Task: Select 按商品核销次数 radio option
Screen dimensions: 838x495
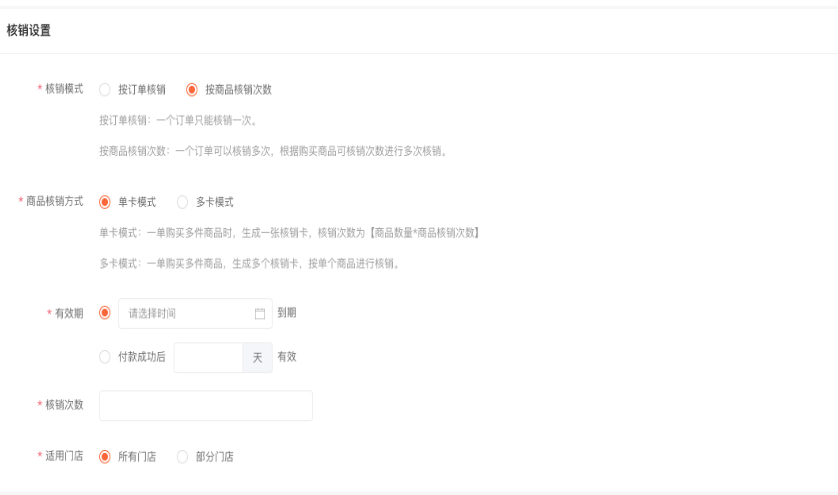Action: (x=192, y=89)
